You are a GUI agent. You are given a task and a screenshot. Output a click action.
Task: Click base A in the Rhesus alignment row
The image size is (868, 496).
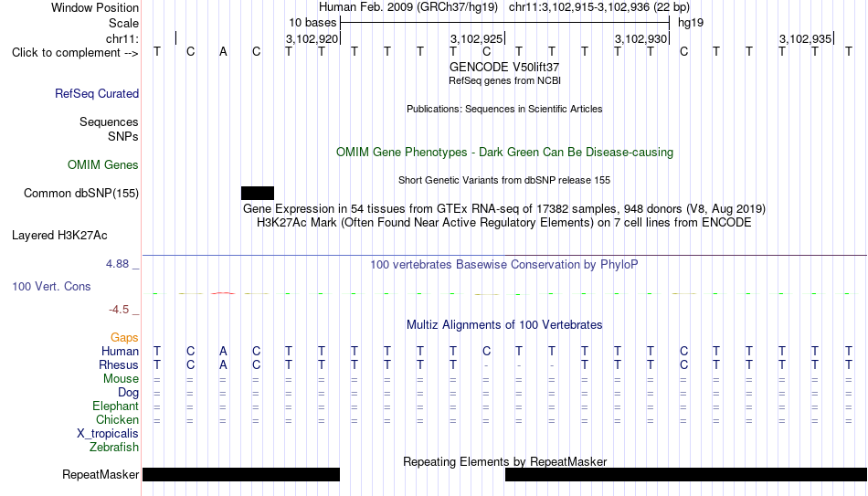pyautogui.click(x=223, y=364)
